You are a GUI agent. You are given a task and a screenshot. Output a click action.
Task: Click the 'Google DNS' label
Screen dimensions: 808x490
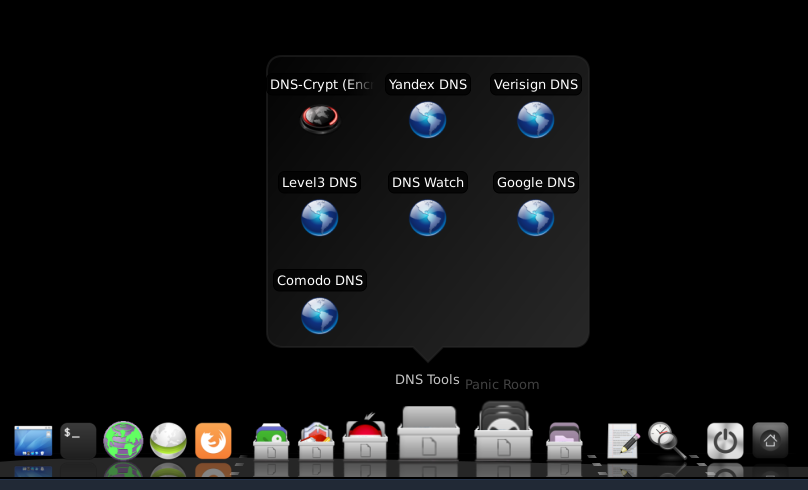click(536, 182)
